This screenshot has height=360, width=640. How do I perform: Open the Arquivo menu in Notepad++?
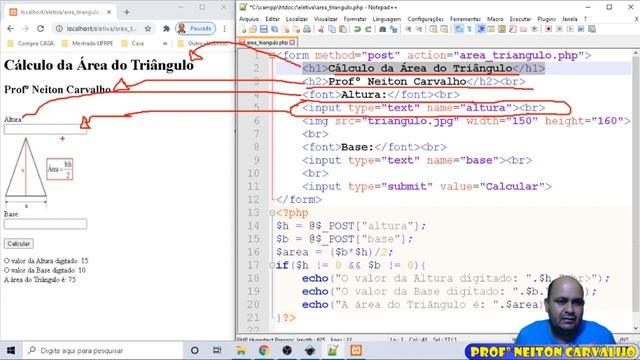(x=249, y=19)
